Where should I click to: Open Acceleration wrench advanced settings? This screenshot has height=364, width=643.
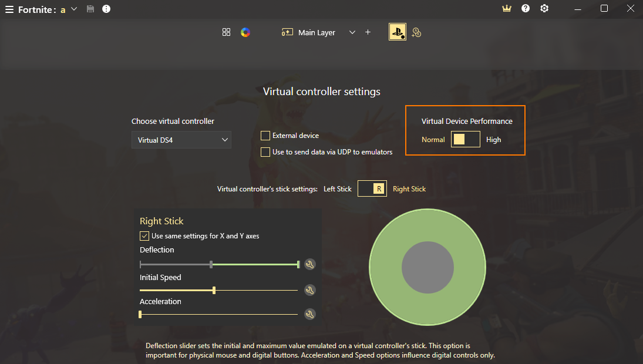[310, 315]
